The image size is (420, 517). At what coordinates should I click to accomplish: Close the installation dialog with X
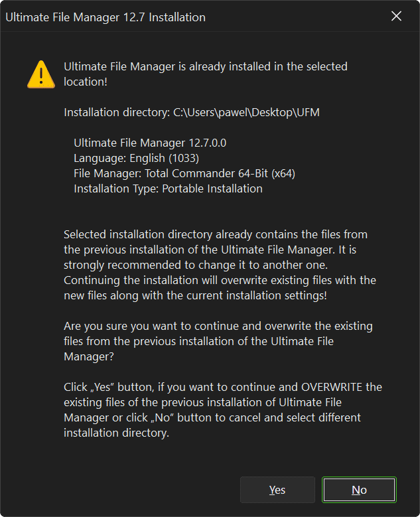click(396, 17)
